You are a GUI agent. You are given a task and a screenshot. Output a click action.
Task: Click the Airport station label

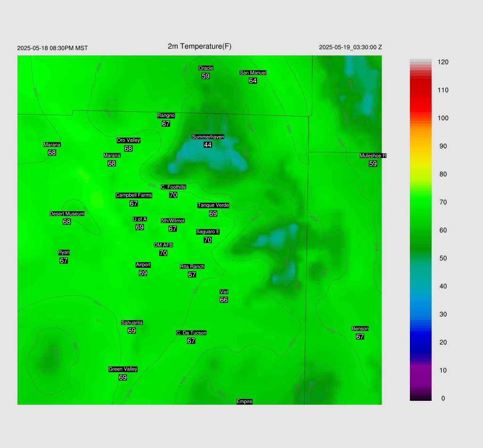click(143, 265)
